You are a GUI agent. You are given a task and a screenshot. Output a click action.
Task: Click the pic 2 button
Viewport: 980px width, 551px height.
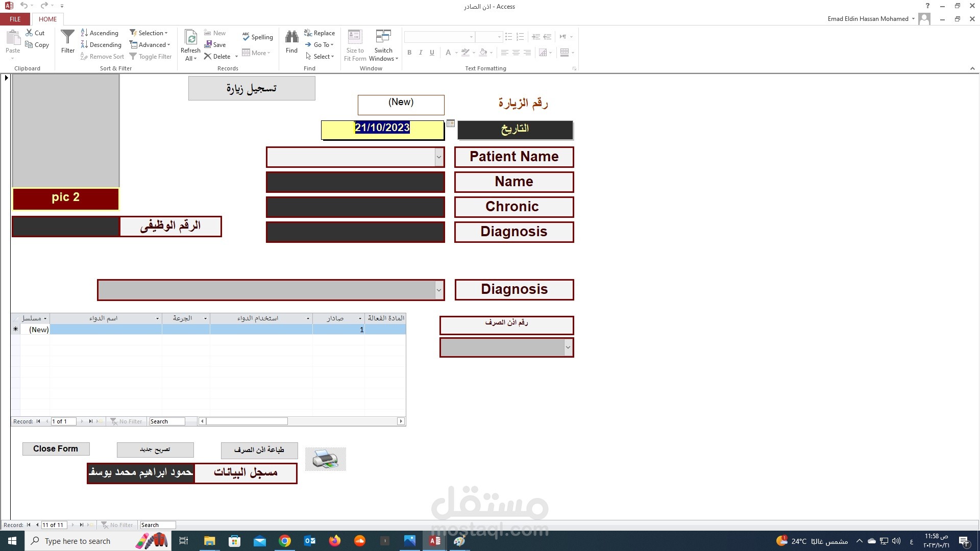[66, 198]
